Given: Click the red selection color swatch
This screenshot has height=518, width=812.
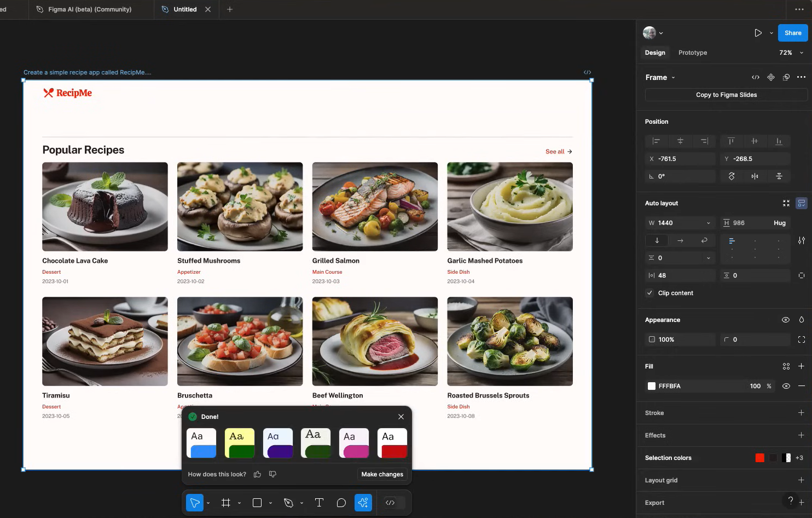Looking at the screenshot, I should click(x=759, y=458).
